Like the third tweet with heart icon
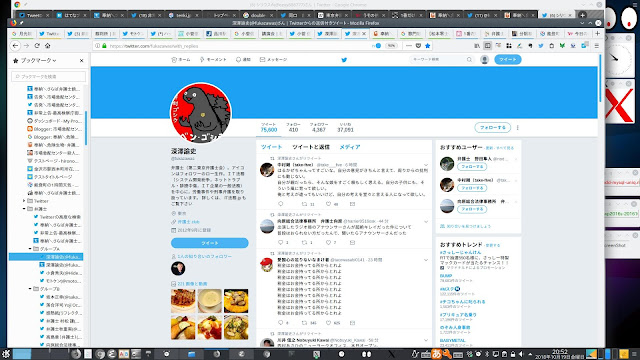 (x=328, y=322)
